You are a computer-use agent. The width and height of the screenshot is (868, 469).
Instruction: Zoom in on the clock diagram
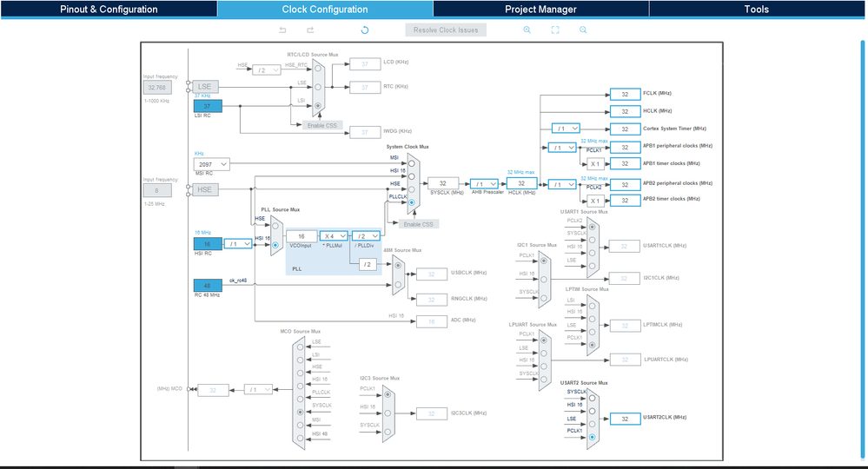click(x=527, y=30)
